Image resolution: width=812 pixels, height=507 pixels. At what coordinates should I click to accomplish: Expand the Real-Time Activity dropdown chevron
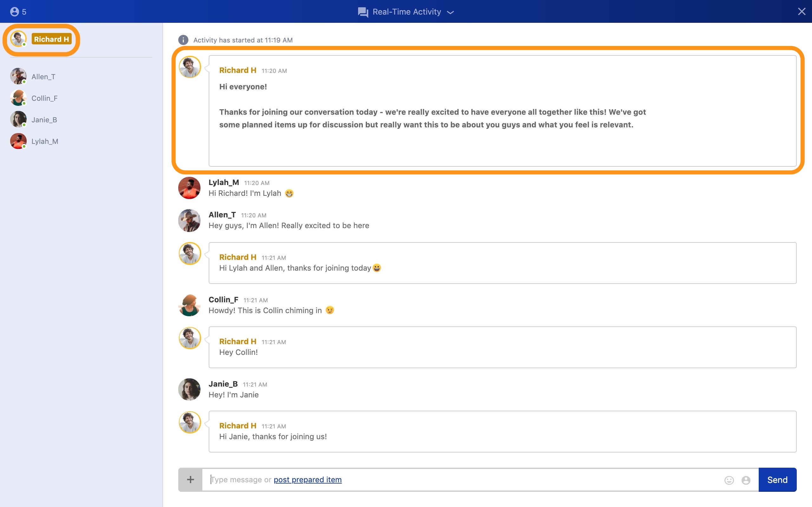pos(451,12)
